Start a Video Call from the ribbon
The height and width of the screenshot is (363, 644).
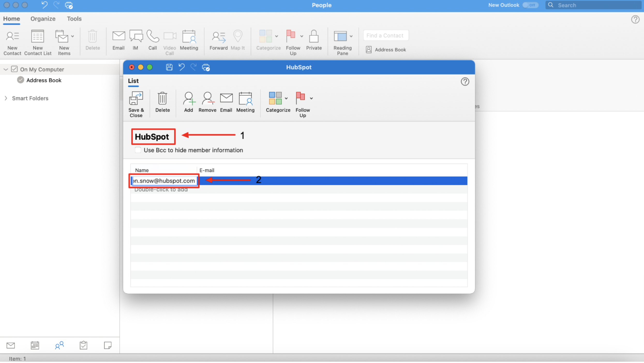pos(170,42)
